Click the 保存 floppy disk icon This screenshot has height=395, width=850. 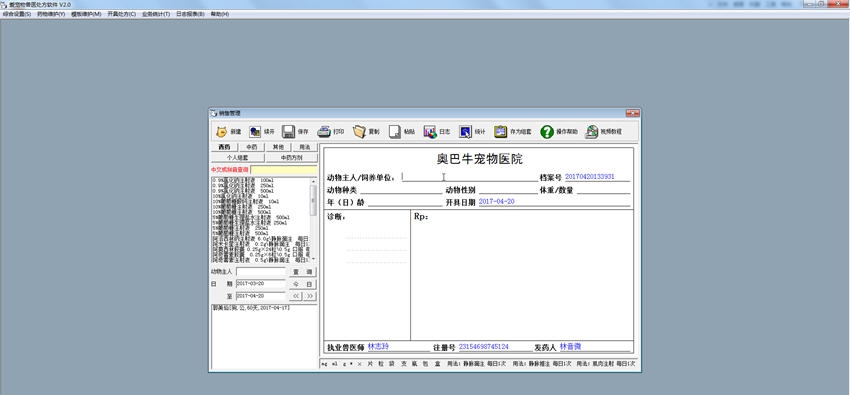pyautogui.click(x=288, y=132)
